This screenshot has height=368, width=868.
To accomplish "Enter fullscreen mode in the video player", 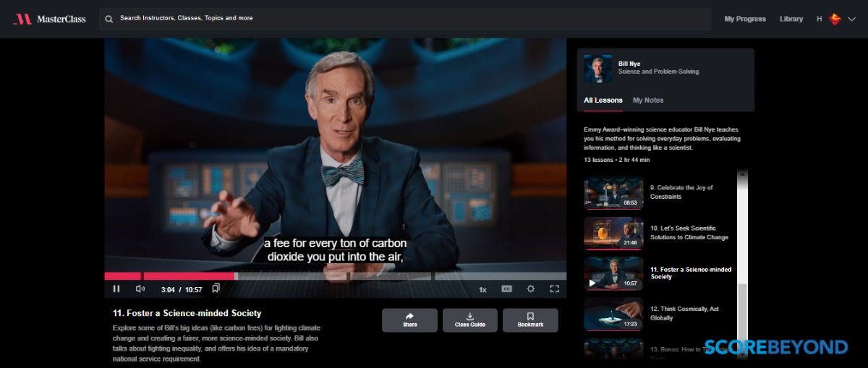I will click(555, 289).
